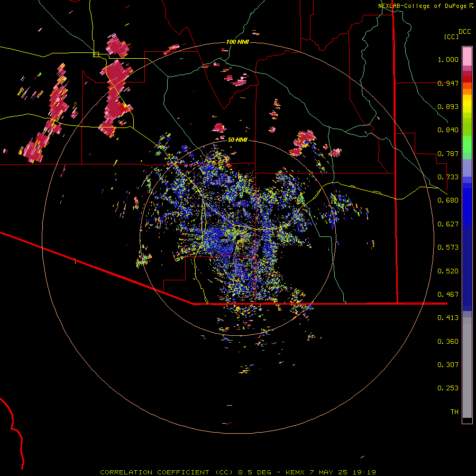Select the 0.307 color scale value

pos(448,365)
